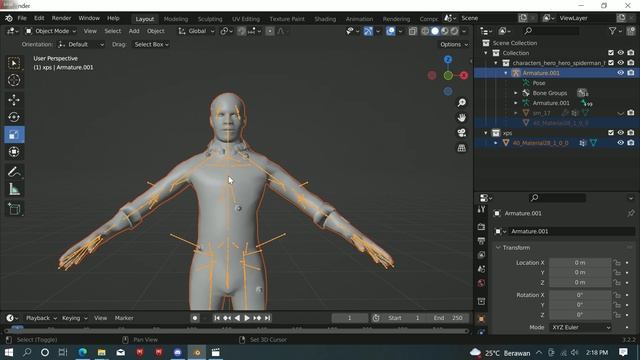Viewport: 640px width, 360px height.
Task: Click the Location X value field
Action: pos(580,262)
